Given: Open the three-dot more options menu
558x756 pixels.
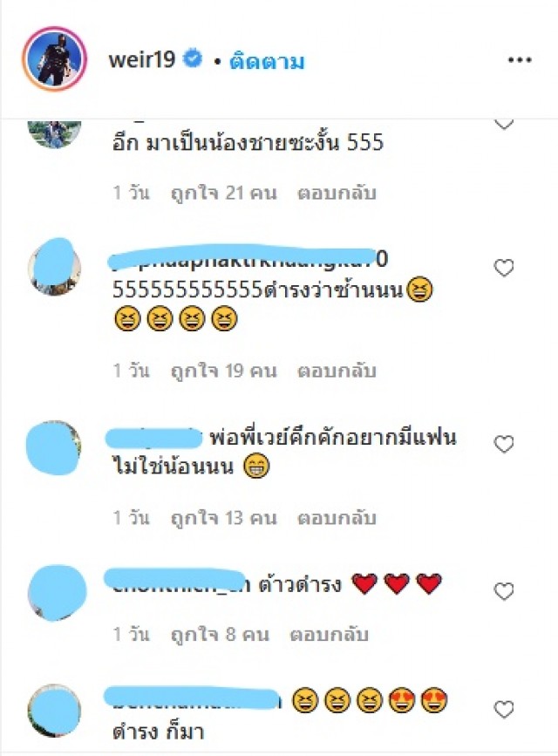Looking at the screenshot, I should click(x=520, y=60).
